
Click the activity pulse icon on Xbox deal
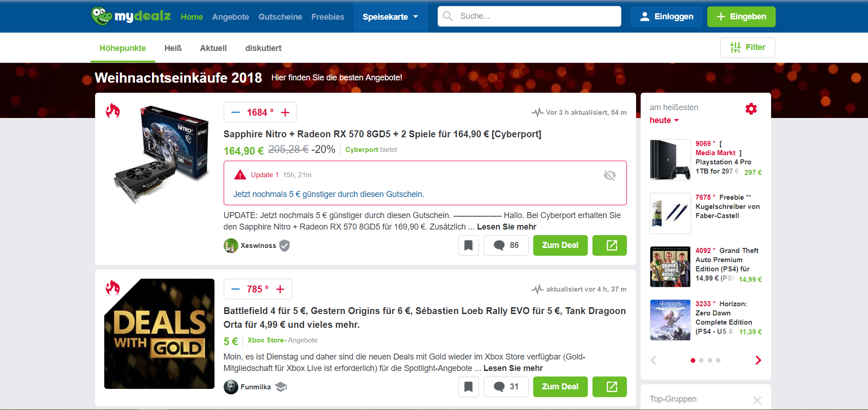(x=537, y=289)
